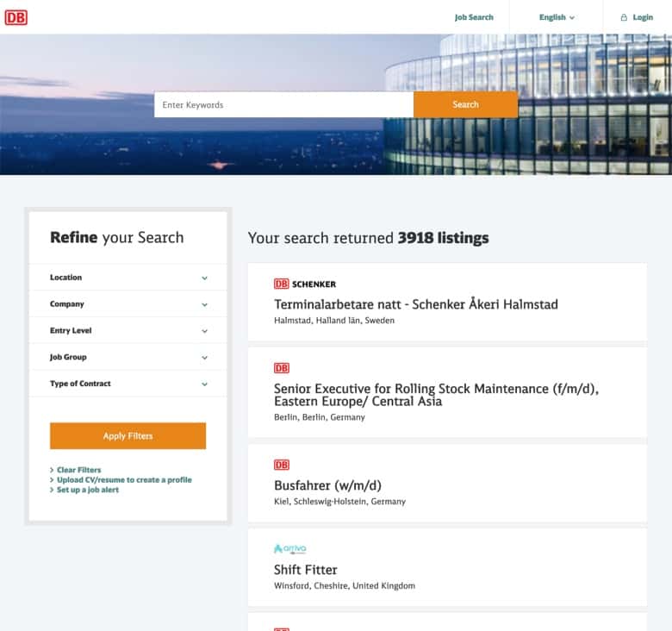Click the lock icon beside Login
Screen dimensions: 672x631
(624, 17)
